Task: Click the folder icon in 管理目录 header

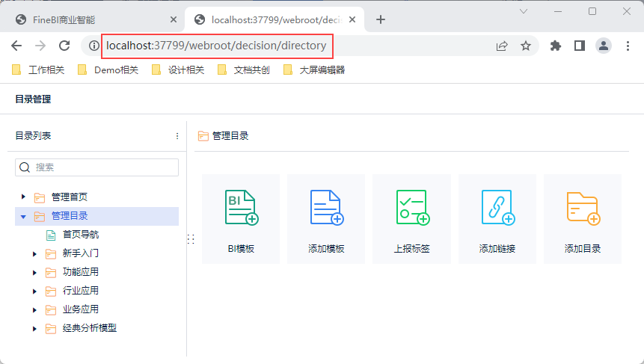Action: 203,136
